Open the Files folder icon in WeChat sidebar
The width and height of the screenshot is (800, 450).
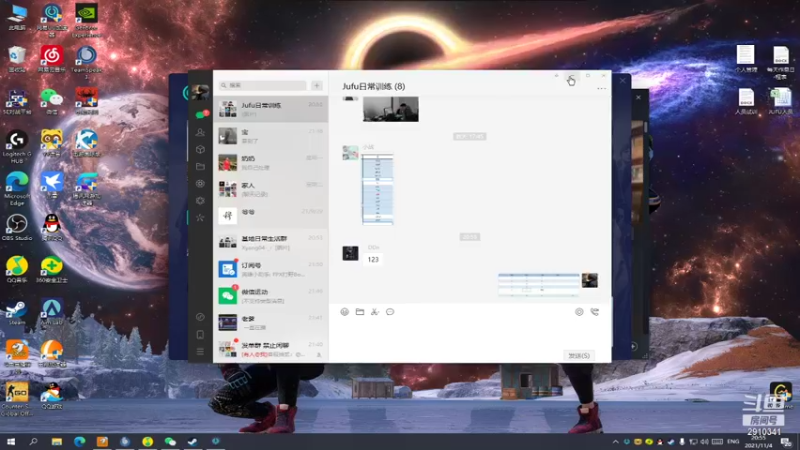[x=200, y=166]
